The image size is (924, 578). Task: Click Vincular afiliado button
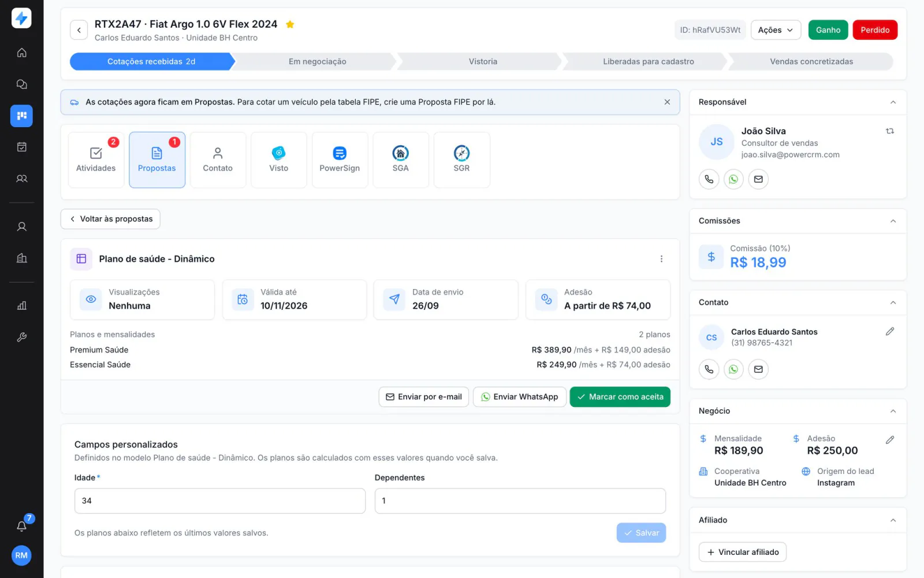[x=742, y=552]
